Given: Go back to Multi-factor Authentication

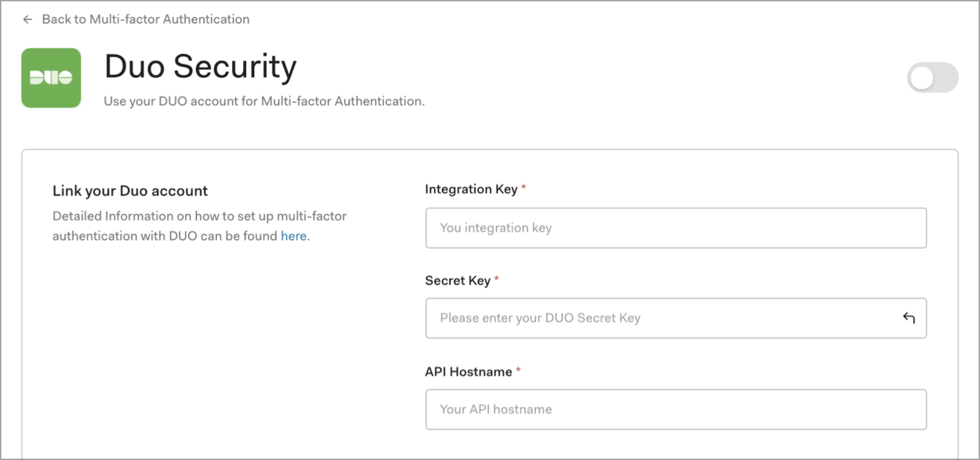Looking at the screenshot, I should [x=146, y=19].
